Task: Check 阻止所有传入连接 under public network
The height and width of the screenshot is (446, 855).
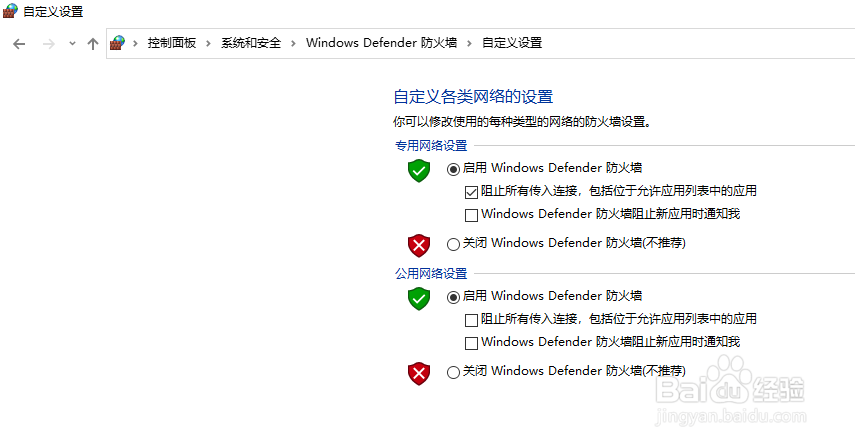Action: tap(471, 320)
